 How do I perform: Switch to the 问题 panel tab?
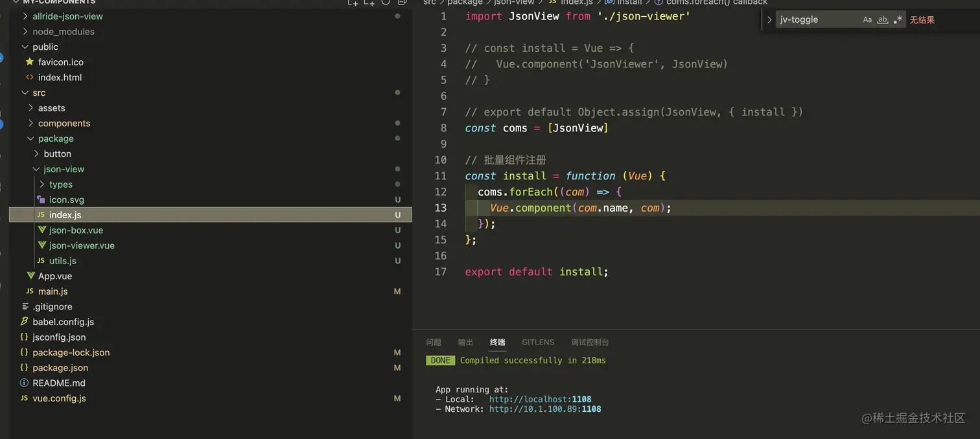tap(434, 342)
